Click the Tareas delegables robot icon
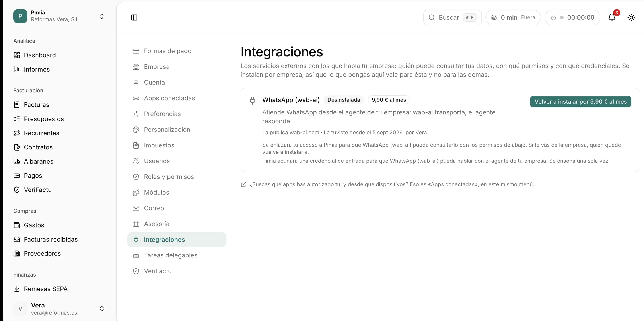Viewport: 644px width, 321px height. point(136,255)
